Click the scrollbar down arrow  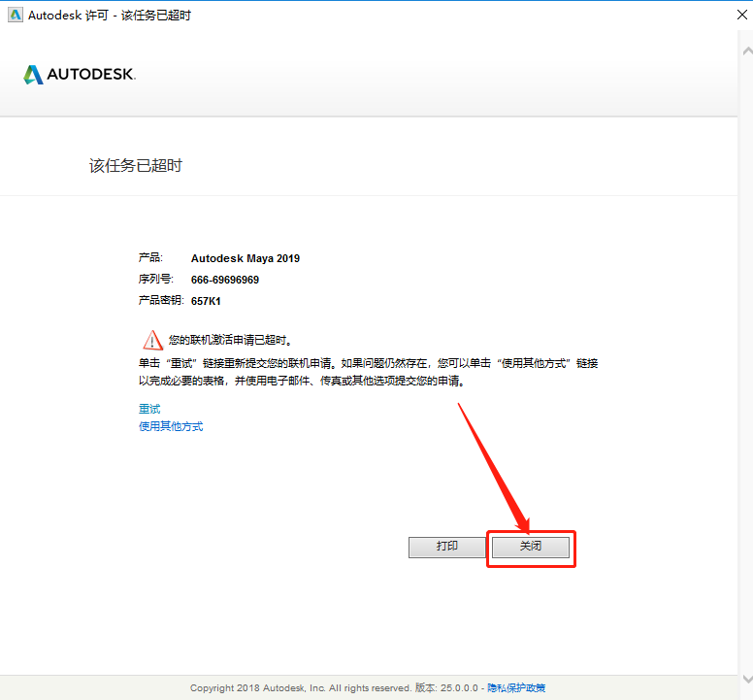747,679
